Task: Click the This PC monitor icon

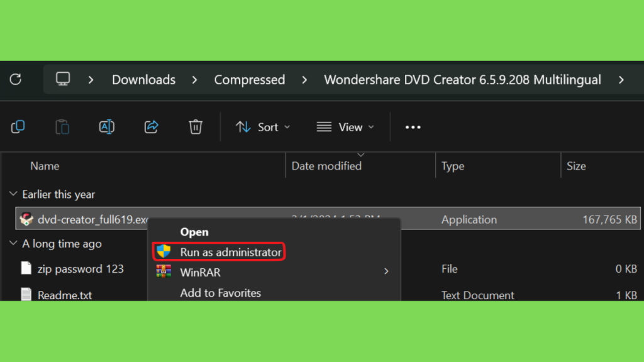Action: point(63,79)
